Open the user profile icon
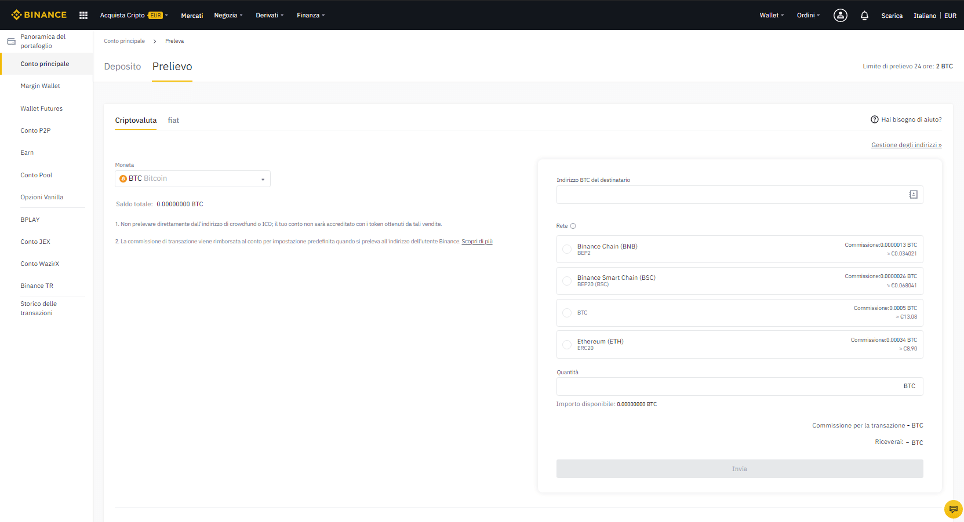Viewport: 964px width, 522px height. pyautogui.click(x=840, y=15)
